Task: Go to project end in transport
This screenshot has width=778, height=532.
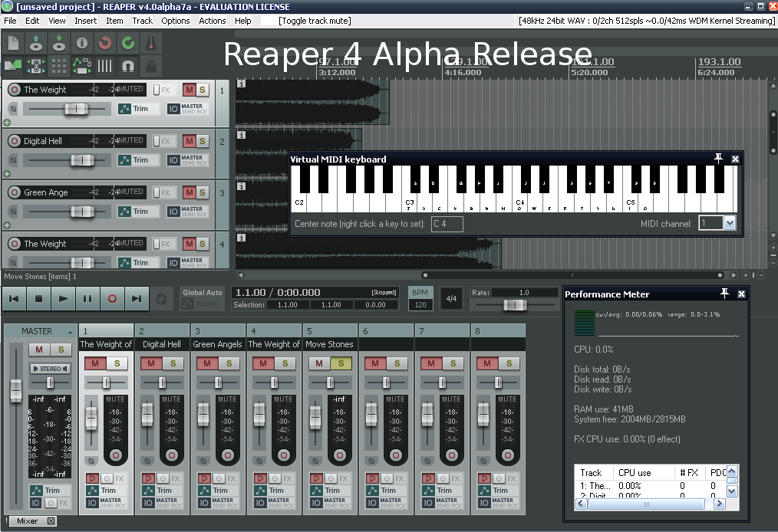Action: (137, 298)
